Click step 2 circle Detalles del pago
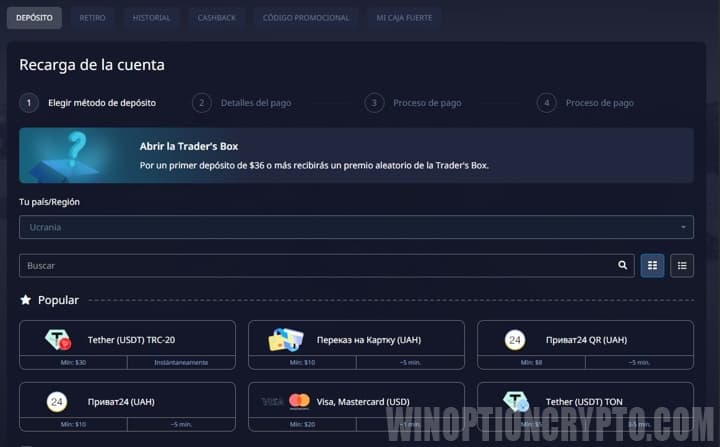 click(202, 103)
